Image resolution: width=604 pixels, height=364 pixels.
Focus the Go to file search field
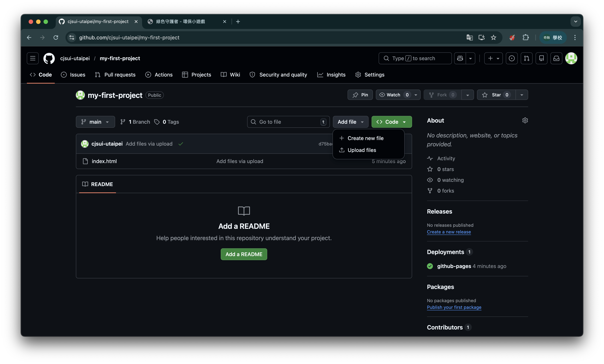pos(288,122)
